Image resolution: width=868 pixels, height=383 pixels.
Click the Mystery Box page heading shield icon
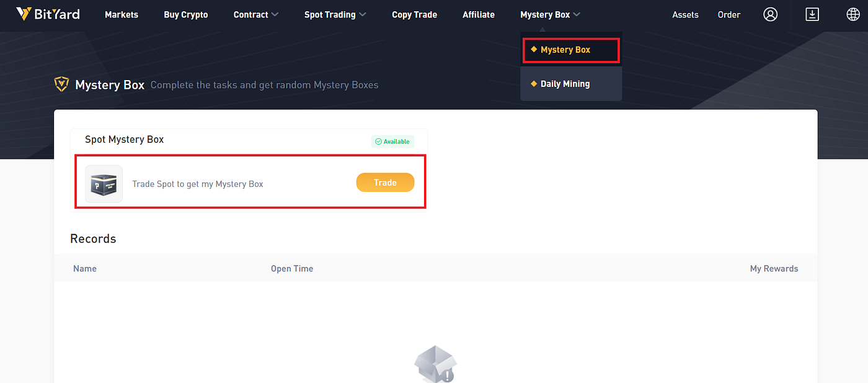(61, 84)
